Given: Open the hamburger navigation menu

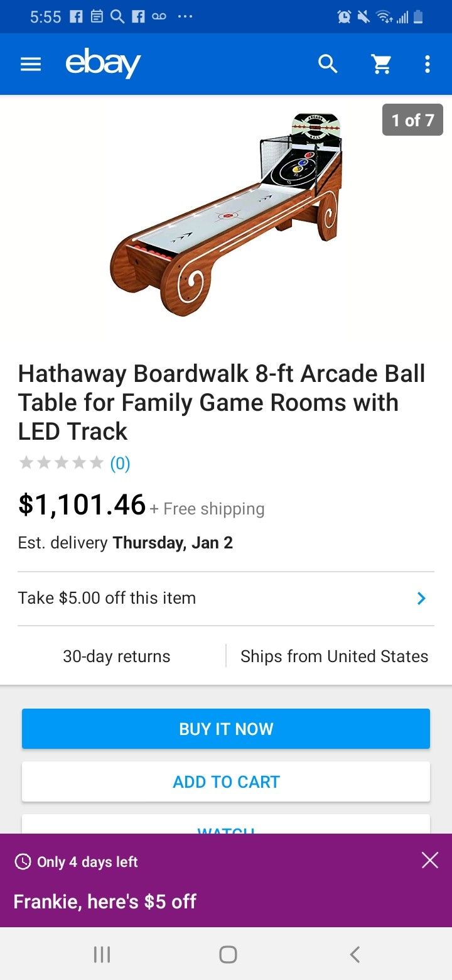Looking at the screenshot, I should (31, 64).
